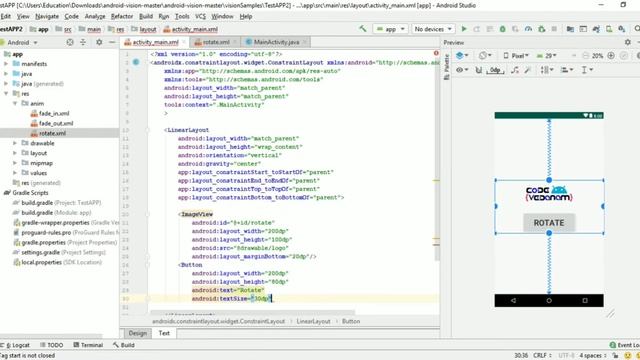640x360 pixels.
Task: Open the app run configuration dropdown
Action: pyautogui.click(x=391, y=29)
